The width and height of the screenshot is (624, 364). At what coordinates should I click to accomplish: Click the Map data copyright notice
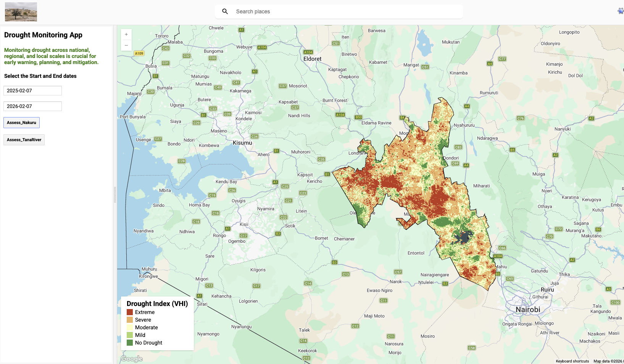coord(607,361)
